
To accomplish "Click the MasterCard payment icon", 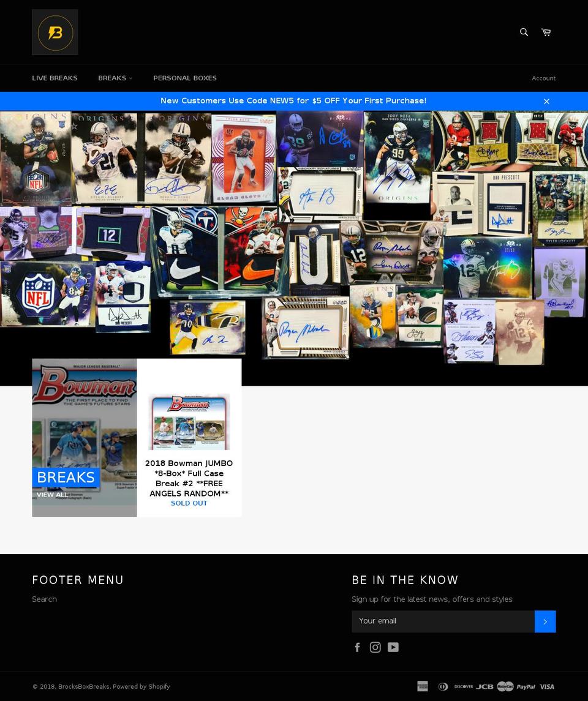I will coord(505,686).
